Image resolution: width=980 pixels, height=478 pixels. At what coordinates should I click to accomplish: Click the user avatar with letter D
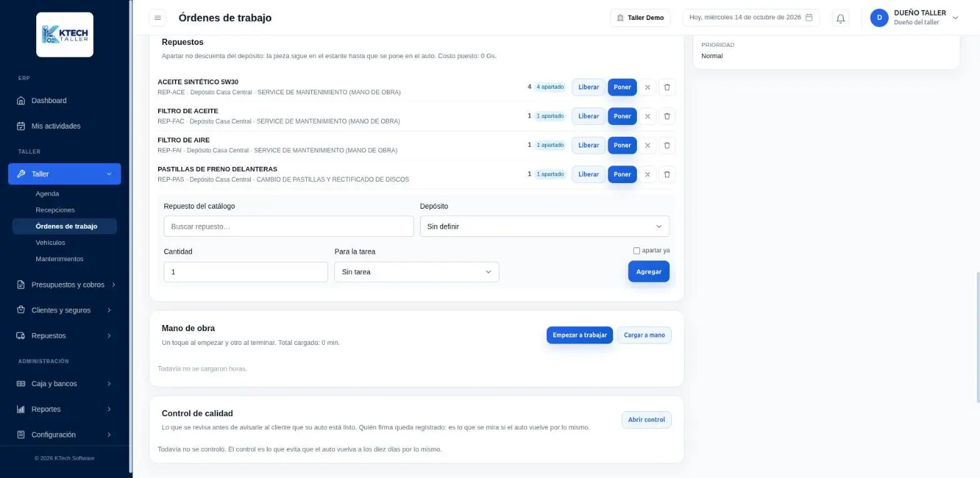tap(879, 18)
